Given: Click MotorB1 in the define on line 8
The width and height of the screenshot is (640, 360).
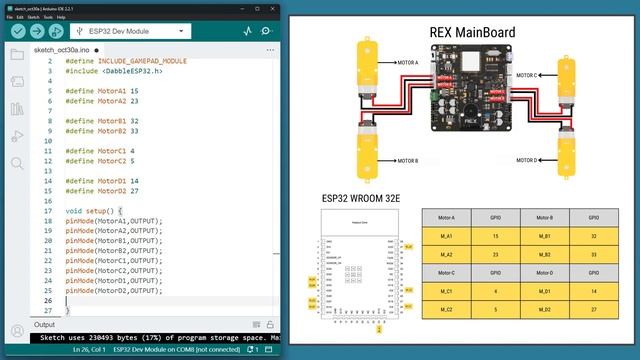Looking at the screenshot, I should 112,121.
